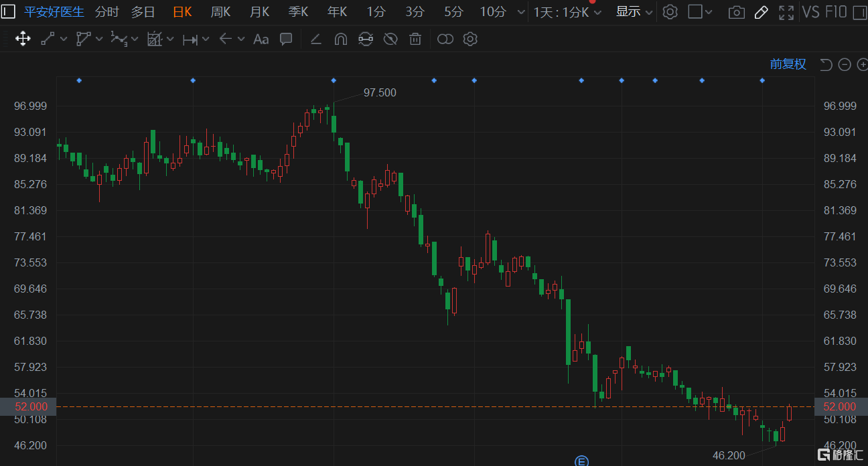Click the red 52.000 price tag on right axis
This screenshot has height=466, width=868.
tap(841, 406)
